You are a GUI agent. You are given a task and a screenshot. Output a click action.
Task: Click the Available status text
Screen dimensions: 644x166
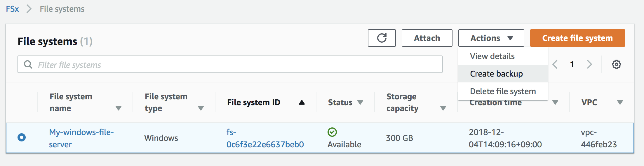point(344,144)
